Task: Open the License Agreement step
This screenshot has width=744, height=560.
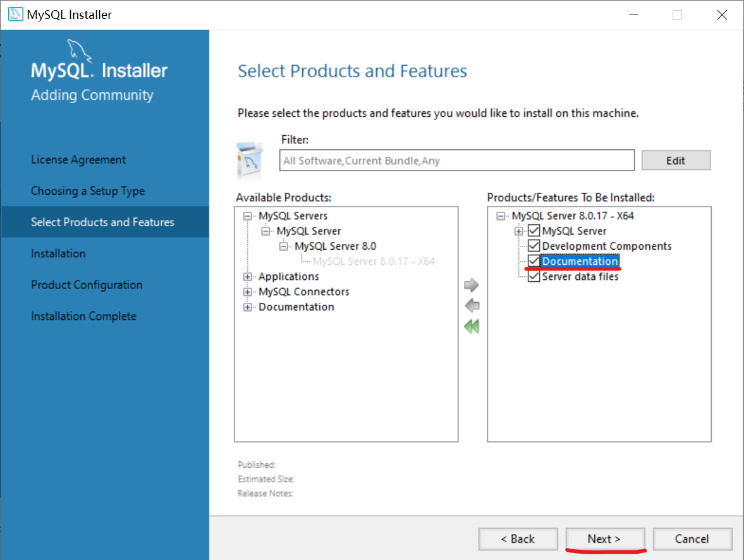Action: point(78,159)
